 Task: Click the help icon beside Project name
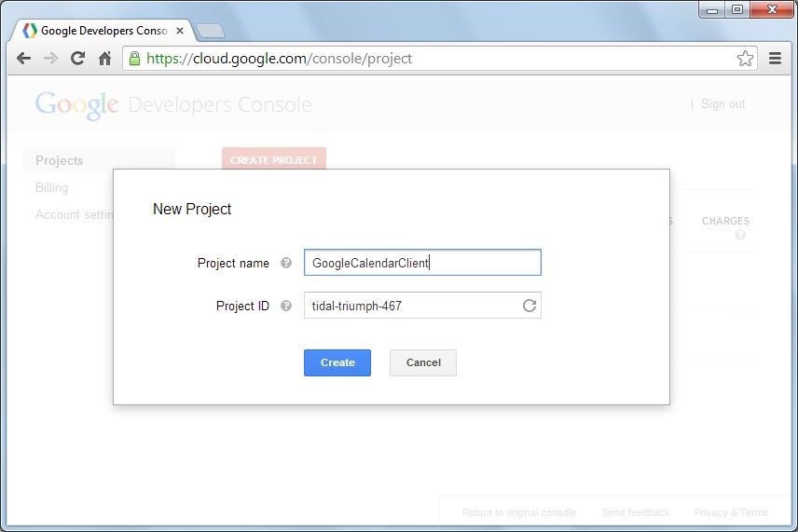286,263
